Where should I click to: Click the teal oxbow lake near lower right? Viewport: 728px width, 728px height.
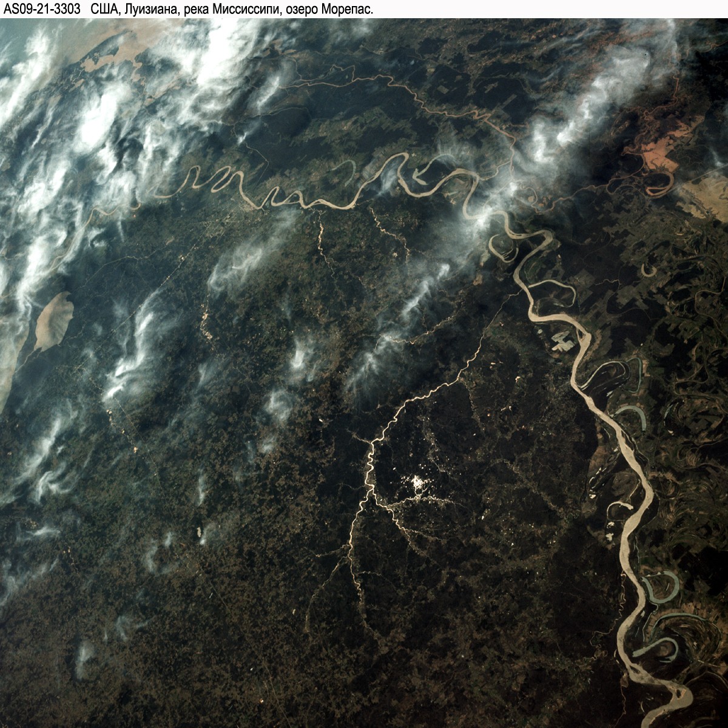tap(662, 586)
